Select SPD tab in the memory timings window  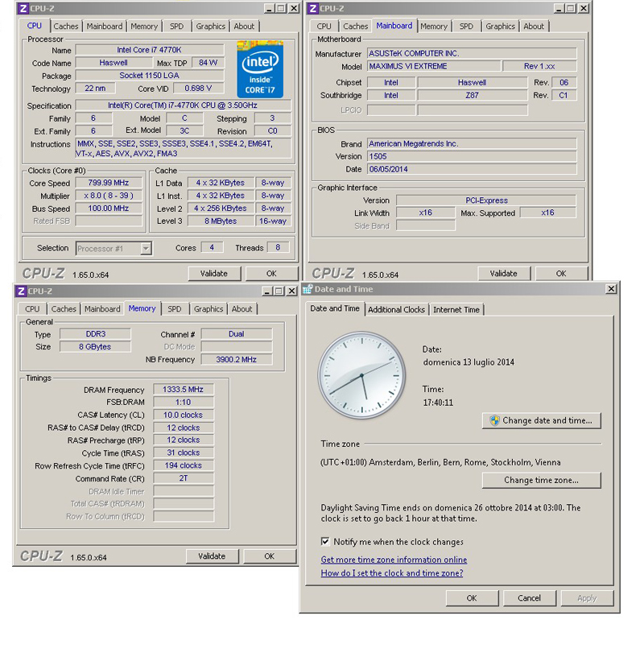tap(175, 309)
